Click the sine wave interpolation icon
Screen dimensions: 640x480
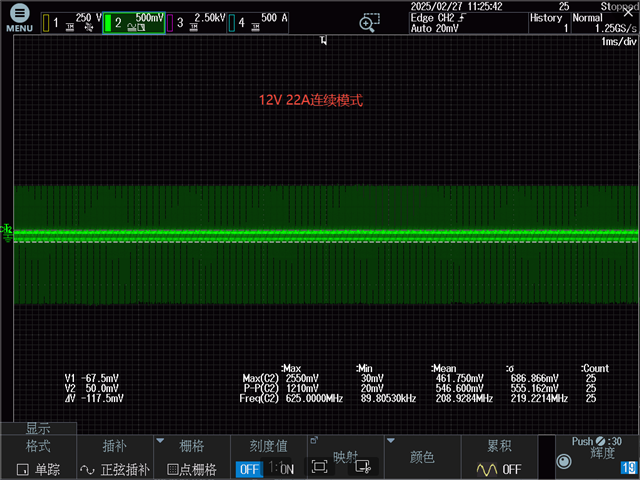click(87, 470)
